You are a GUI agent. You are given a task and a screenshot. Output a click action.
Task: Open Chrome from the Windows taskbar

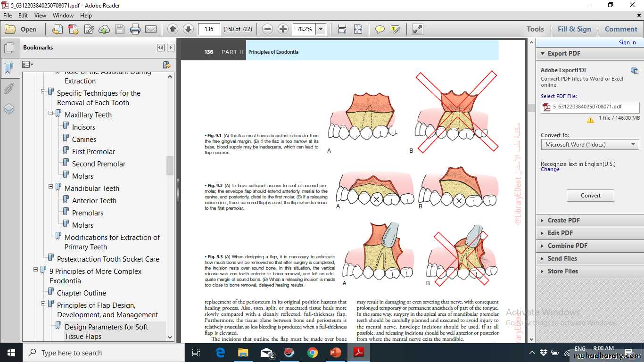312,353
